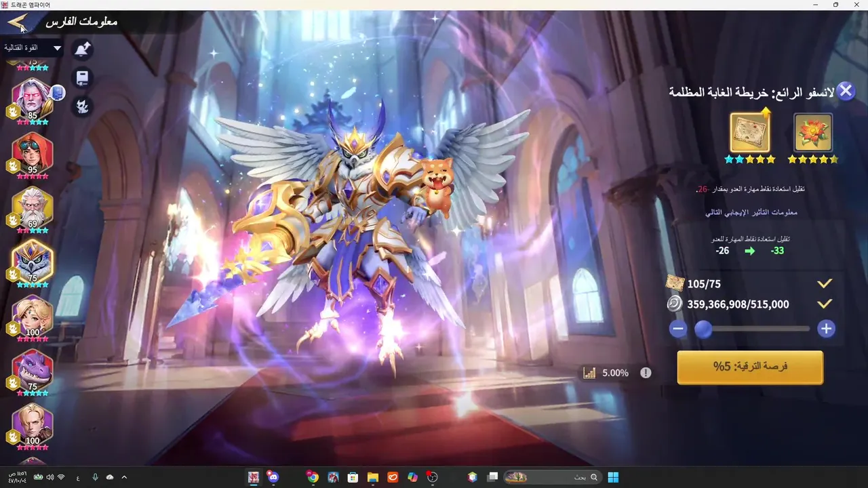Viewport: 868px width, 488px height.
Task: Select the red flower item icon
Action: tap(812, 132)
